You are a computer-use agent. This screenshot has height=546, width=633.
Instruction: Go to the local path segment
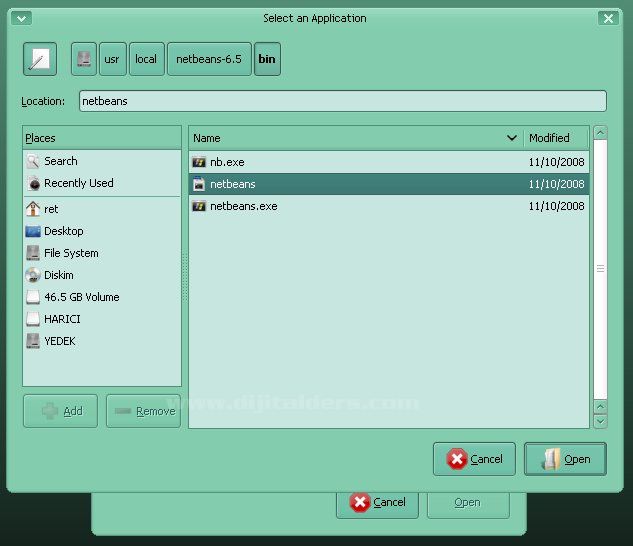click(147, 59)
